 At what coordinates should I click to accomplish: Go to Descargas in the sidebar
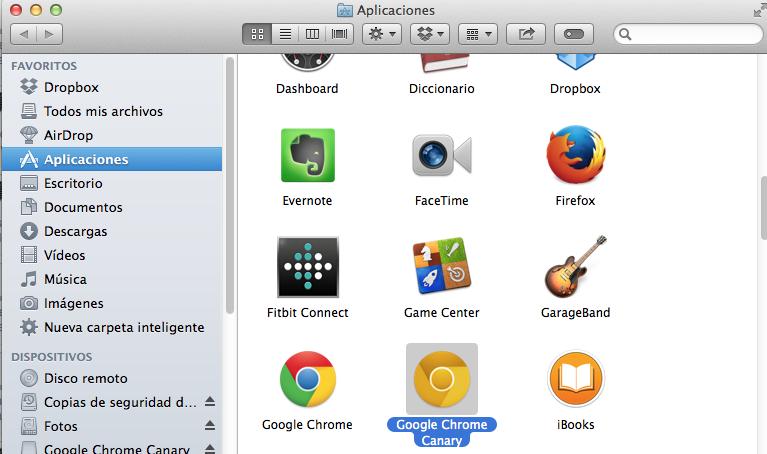tap(75, 231)
